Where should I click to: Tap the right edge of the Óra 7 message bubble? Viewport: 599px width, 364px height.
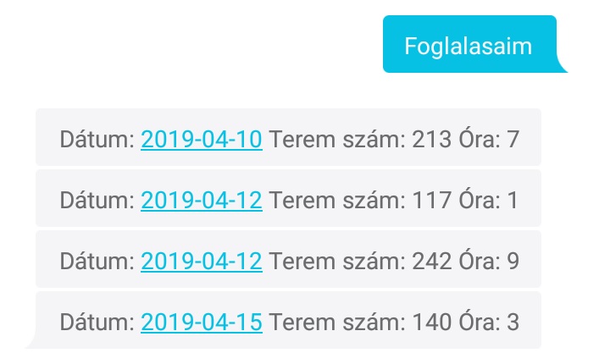(x=534, y=139)
